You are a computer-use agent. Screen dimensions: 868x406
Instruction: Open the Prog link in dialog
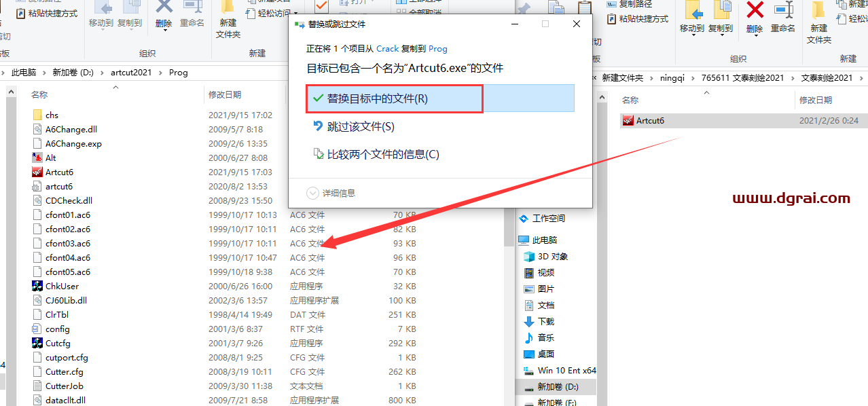(438, 48)
